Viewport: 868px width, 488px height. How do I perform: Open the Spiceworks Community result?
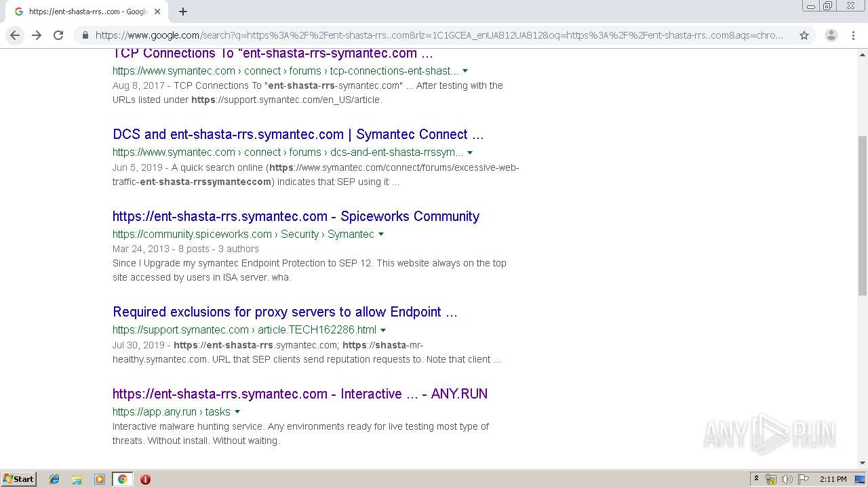point(296,216)
